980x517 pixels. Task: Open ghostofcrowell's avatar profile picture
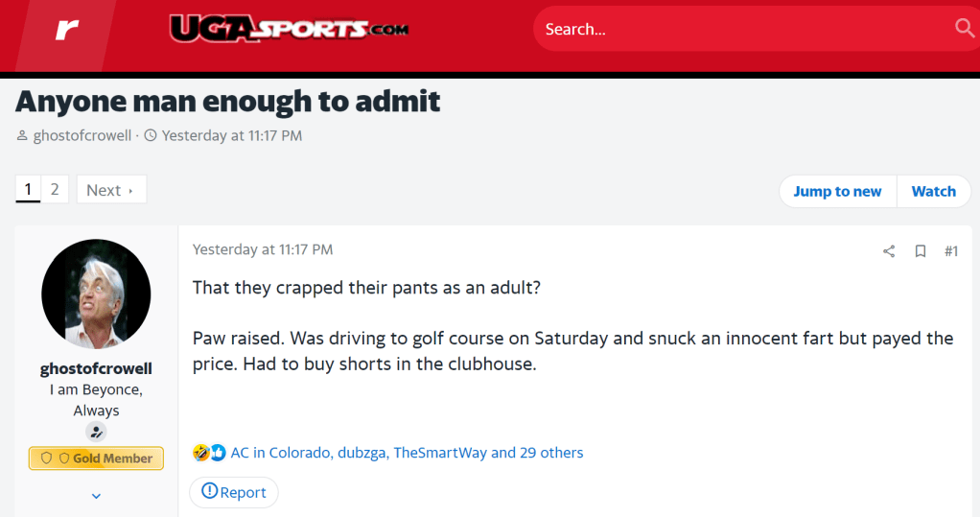96,294
